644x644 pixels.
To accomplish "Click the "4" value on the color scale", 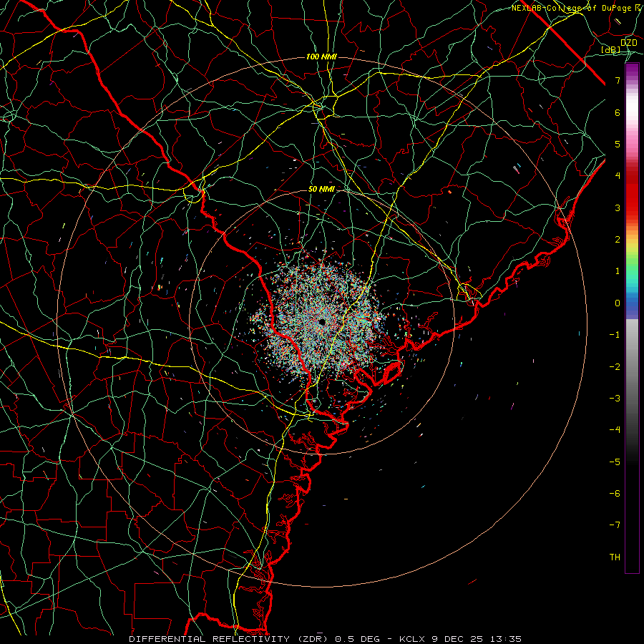I will pos(618,176).
